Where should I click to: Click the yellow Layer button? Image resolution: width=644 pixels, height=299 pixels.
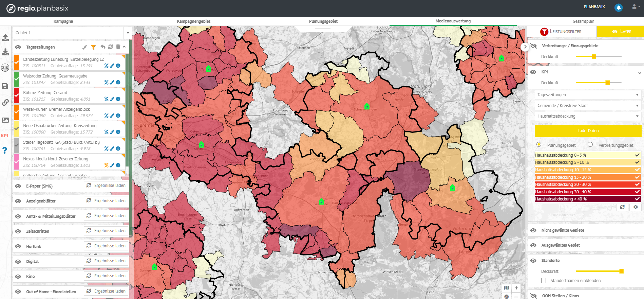[x=620, y=32]
